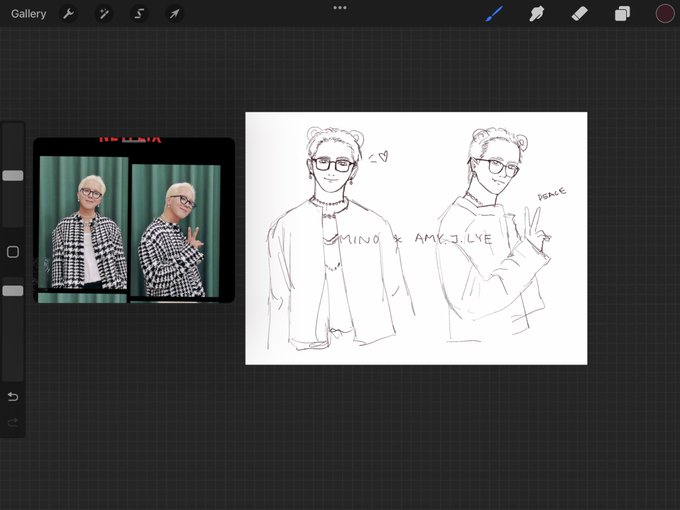This screenshot has width=680, height=510.
Task: Tap the square modify button on sidebar
Action: [13, 252]
